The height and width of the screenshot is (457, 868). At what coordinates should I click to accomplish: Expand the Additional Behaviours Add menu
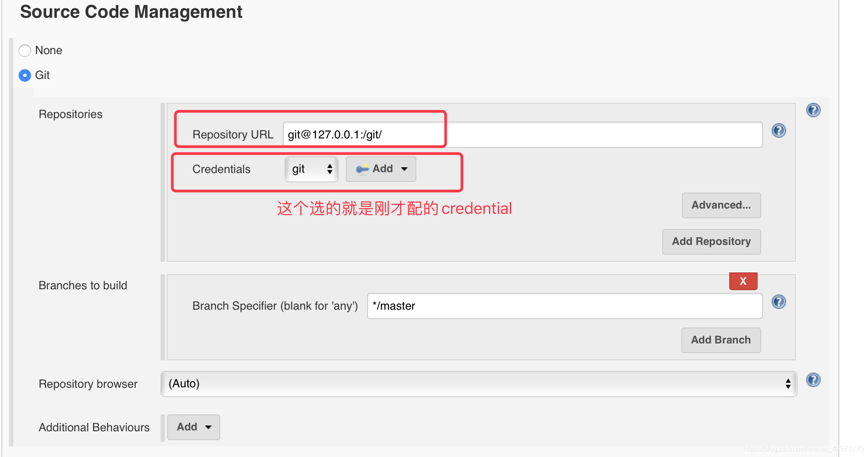[194, 427]
